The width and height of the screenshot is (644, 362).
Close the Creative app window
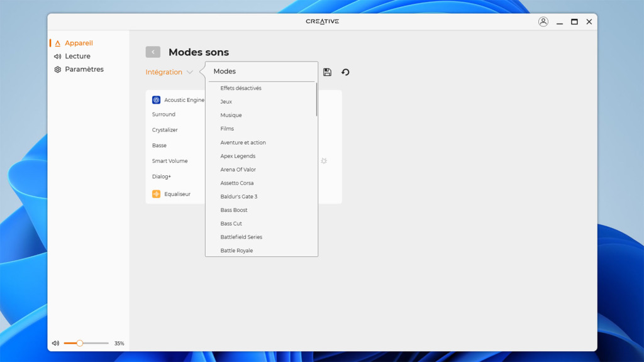[589, 22]
